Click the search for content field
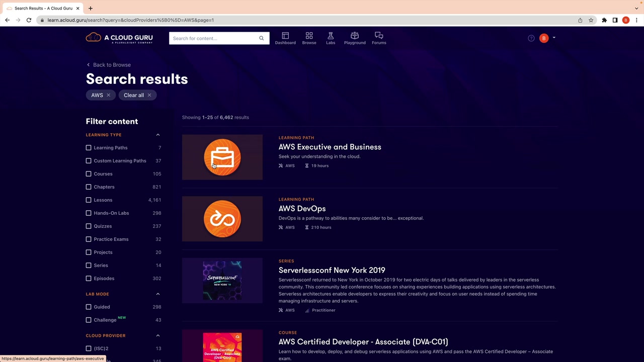This screenshot has height=362, width=644. (213, 38)
